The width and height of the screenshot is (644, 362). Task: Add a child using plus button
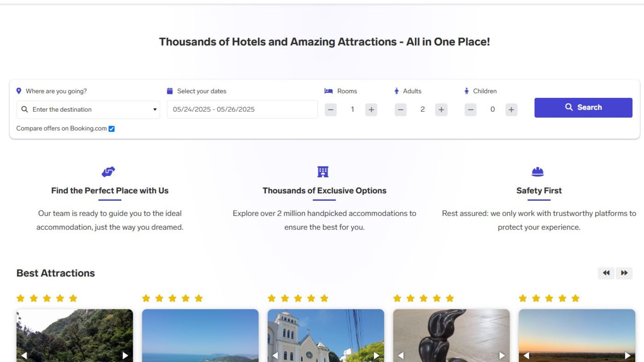[511, 110]
